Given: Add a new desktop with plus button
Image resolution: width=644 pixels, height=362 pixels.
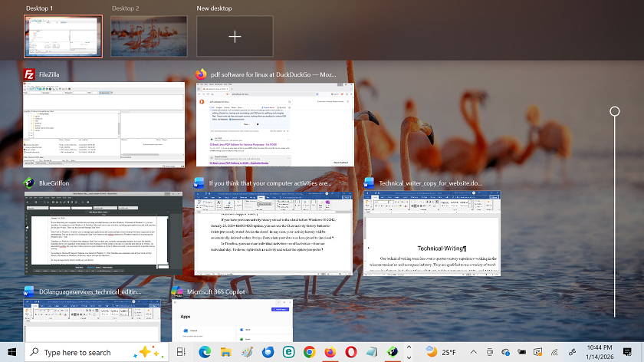Looking at the screenshot, I should point(235,36).
